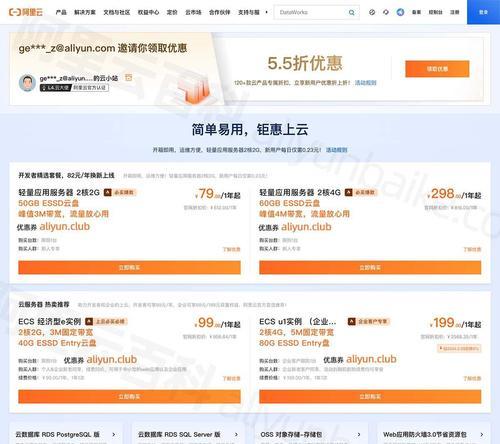Click the circular icon right of search box

372,12
